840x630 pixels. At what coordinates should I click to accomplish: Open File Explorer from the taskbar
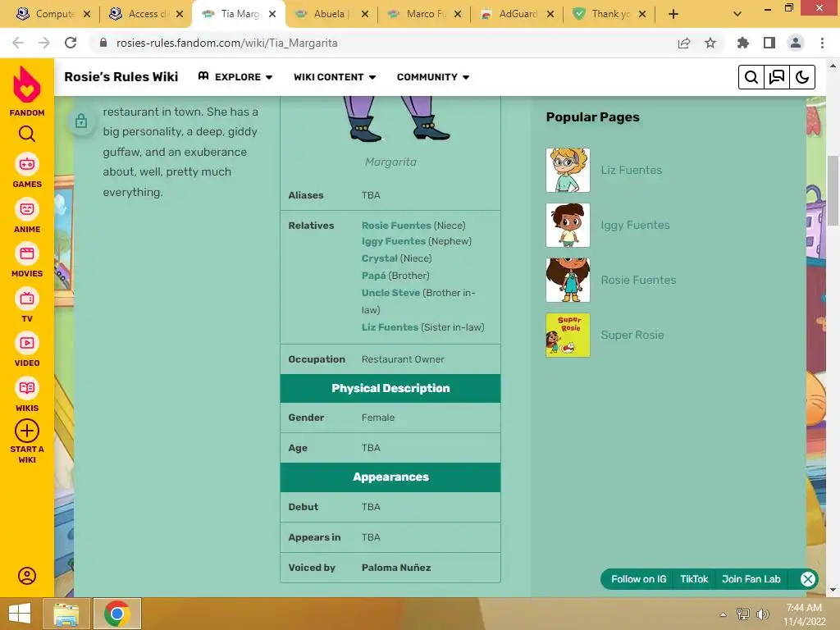pyautogui.click(x=66, y=614)
